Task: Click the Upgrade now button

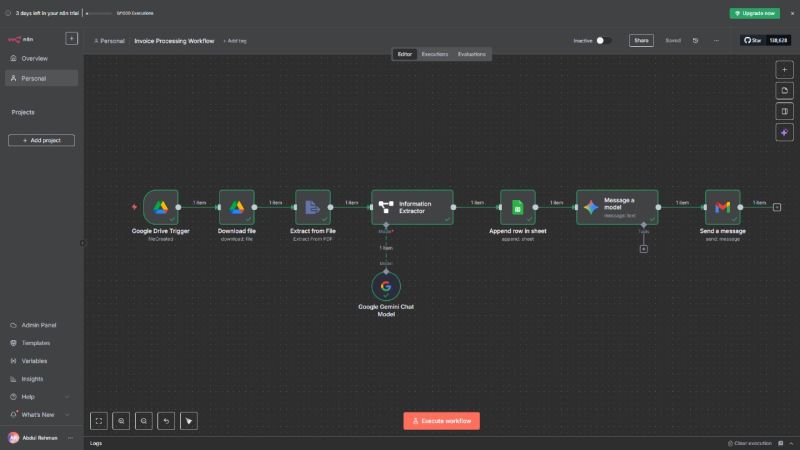Action: click(x=755, y=13)
